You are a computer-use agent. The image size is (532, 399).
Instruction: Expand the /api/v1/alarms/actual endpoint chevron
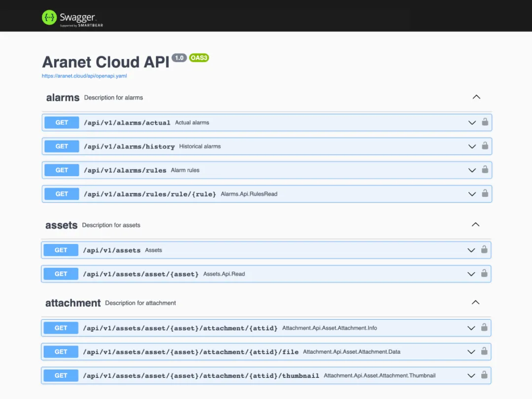pyautogui.click(x=472, y=123)
